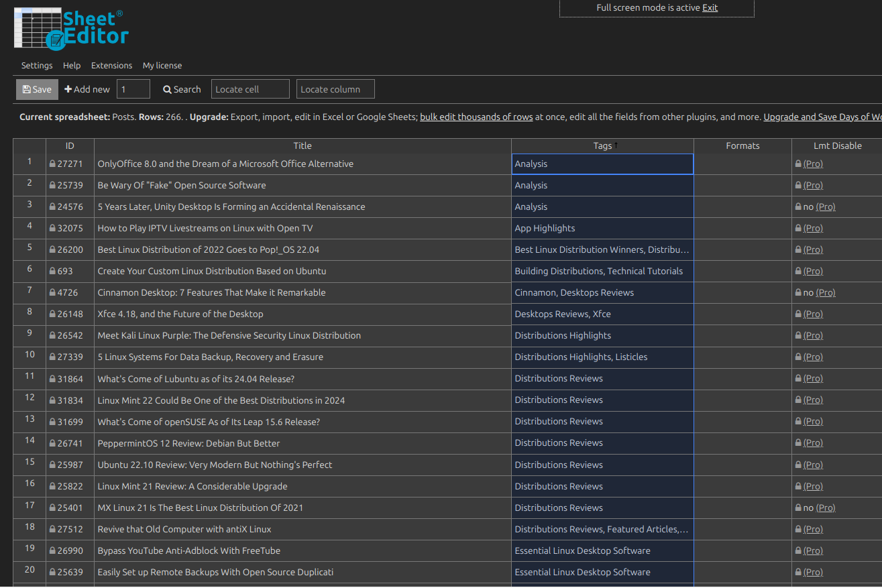Click the lock icon beside ID 27271

click(x=52, y=164)
